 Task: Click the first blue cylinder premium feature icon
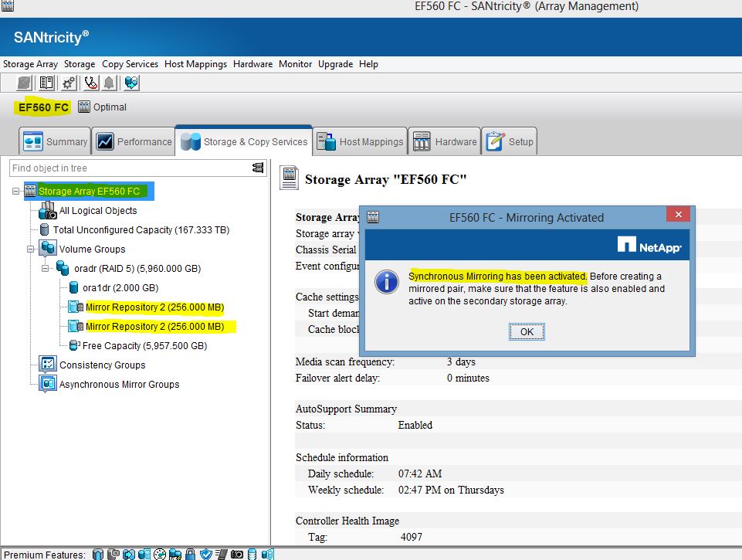tap(98, 554)
